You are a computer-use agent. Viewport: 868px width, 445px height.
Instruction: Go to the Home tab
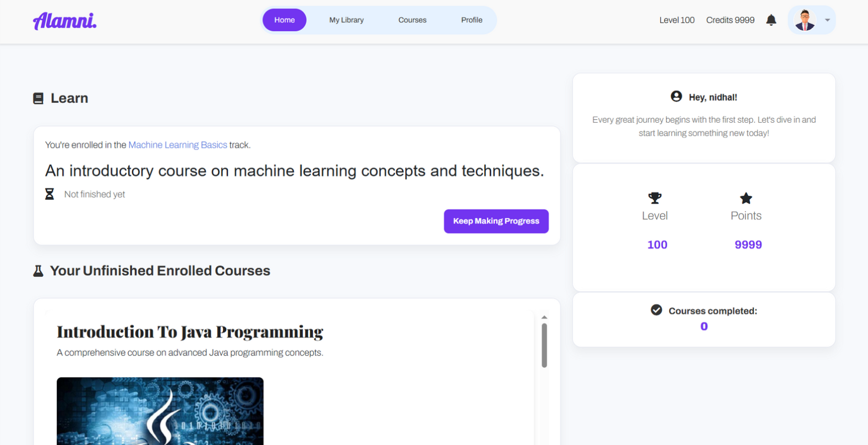284,20
